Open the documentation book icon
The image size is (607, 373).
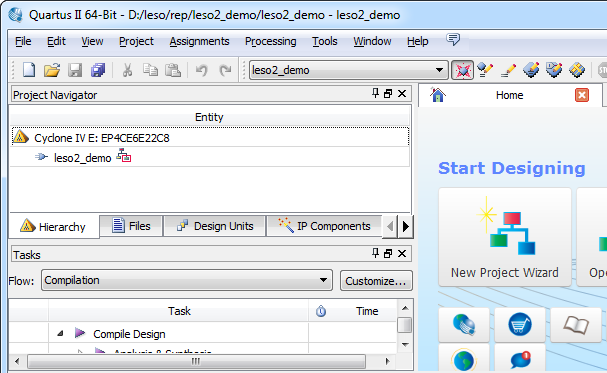tap(576, 324)
